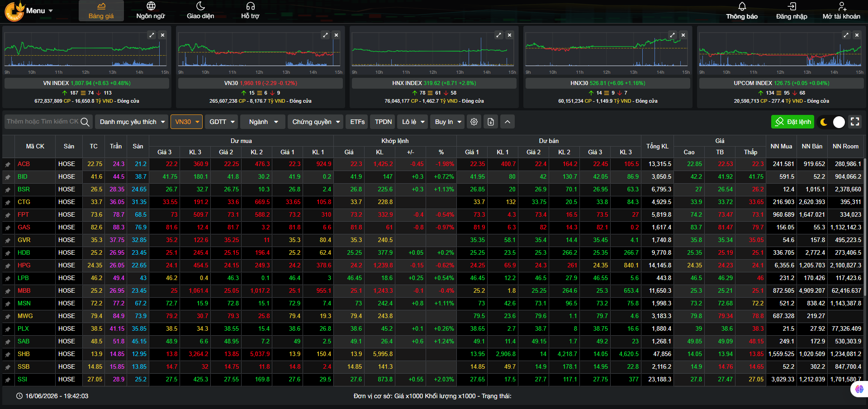
Task: Close the UPCOM INDEX chart card
Action: [x=857, y=35]
